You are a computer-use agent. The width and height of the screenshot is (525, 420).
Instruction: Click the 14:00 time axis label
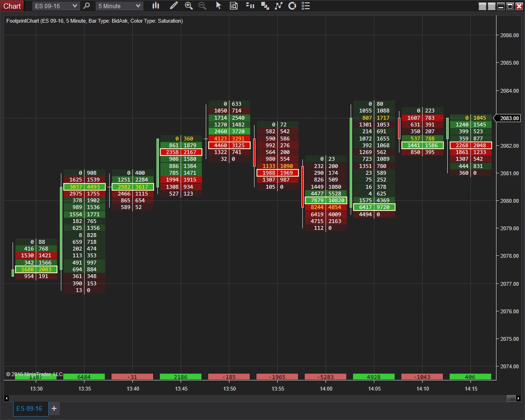point(326,389)
